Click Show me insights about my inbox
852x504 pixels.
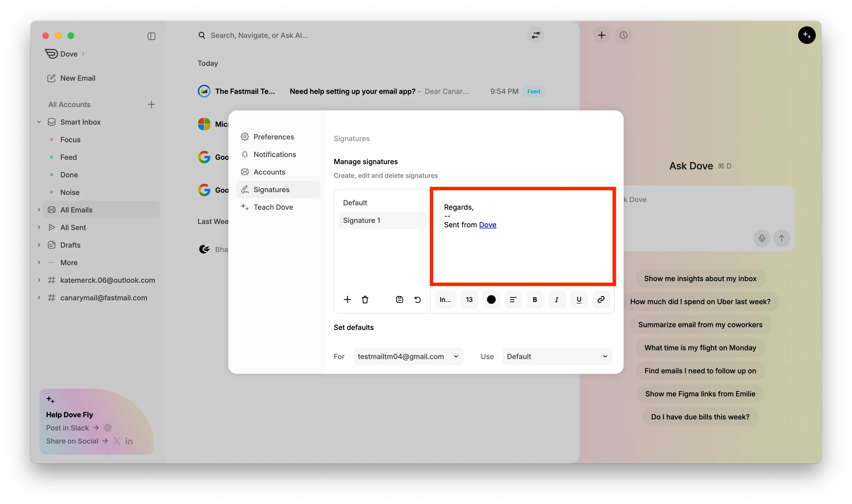tap(700, 279)
